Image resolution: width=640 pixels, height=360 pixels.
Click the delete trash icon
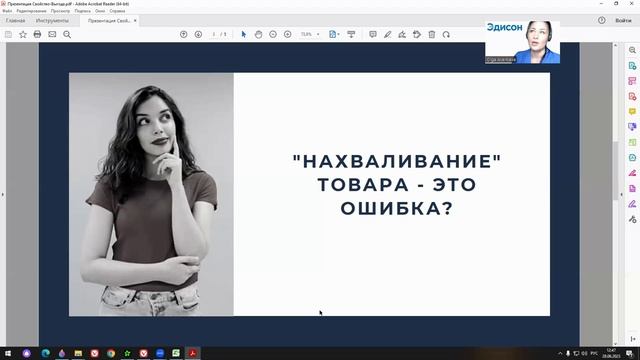(x=432, y=35)
